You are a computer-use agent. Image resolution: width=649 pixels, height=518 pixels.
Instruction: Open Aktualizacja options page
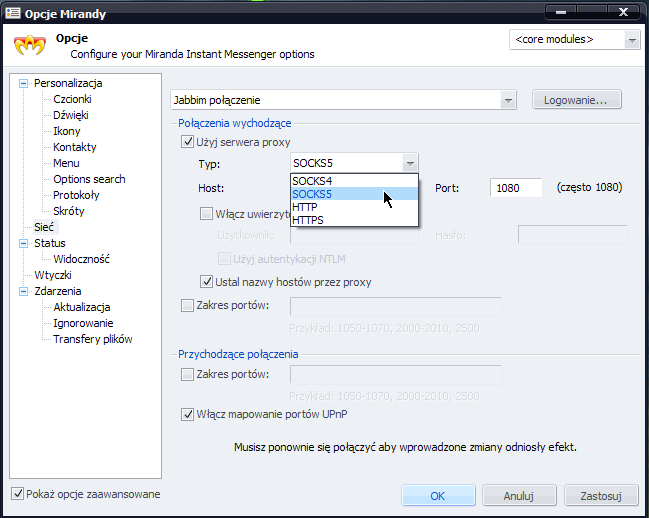(x=82, y=307)
